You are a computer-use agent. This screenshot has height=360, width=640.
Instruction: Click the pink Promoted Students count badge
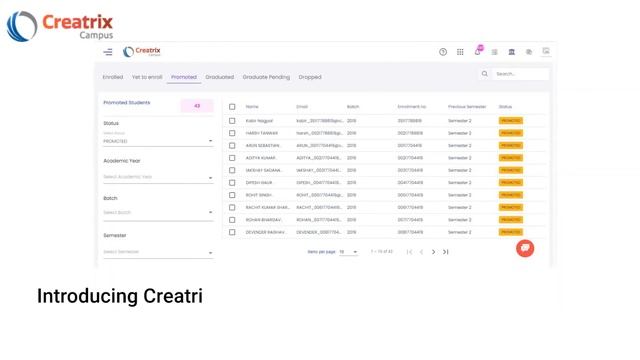[x=197, y=106]
